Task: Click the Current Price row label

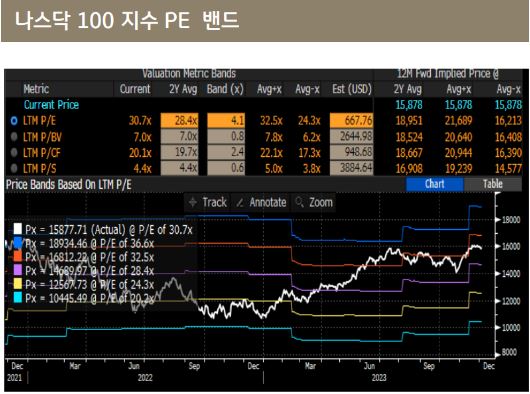Action: (x=51, y=105)
